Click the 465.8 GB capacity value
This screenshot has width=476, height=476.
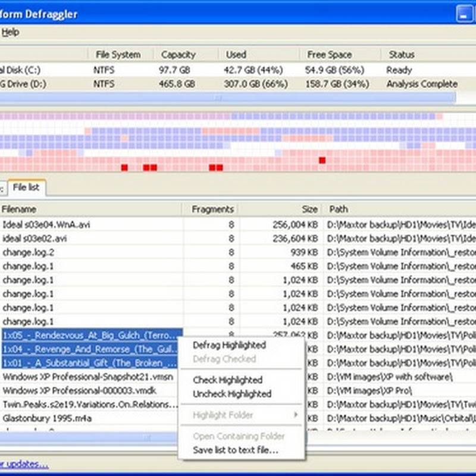pos(177,84)
